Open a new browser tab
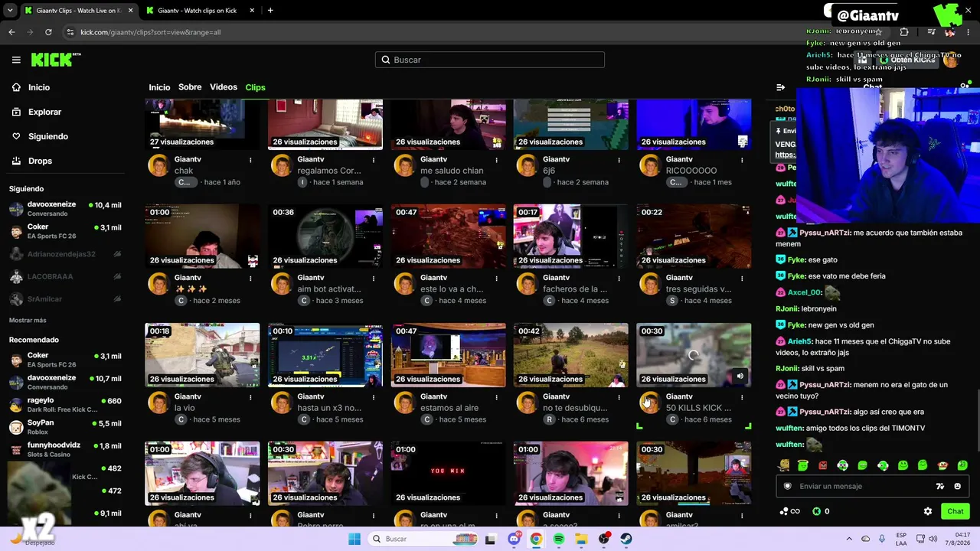The width and height of the screenshot is (980, 551). click(270, 11)
